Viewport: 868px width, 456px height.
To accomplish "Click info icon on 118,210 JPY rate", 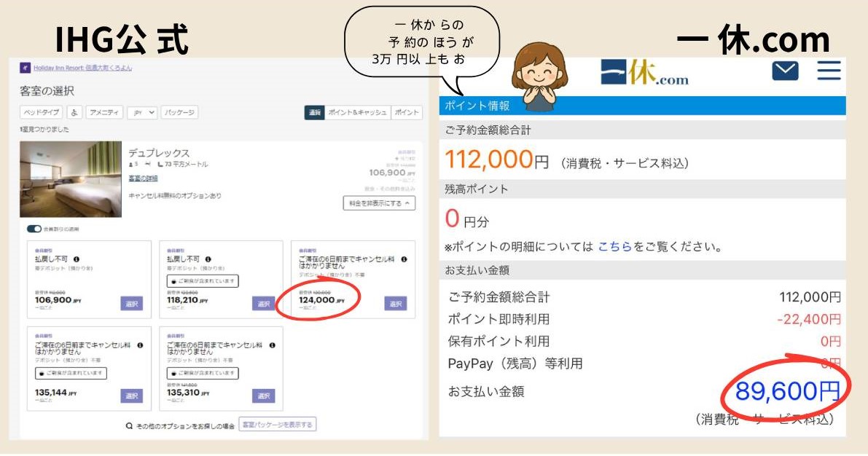I will click(208, 259).
